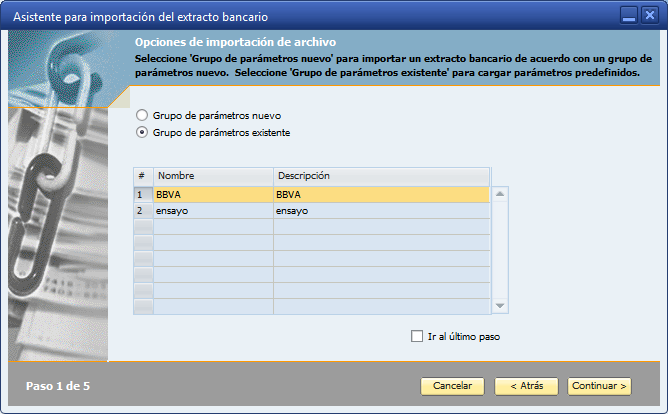Click the table's vertical scrollbar track
668x414 pixels.
coord(500,250)
